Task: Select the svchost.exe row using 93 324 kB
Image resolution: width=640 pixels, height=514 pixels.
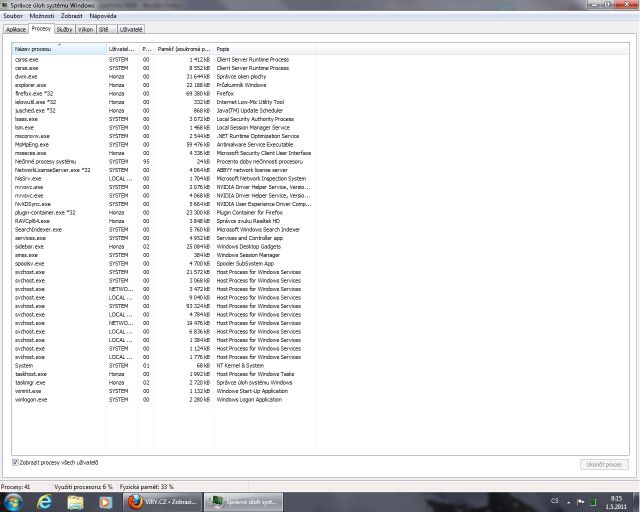Action: click(x=163, y=306)
